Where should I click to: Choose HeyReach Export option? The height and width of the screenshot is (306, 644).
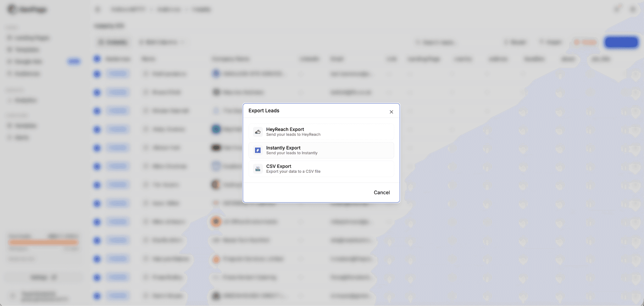click(x=321, y=132)
